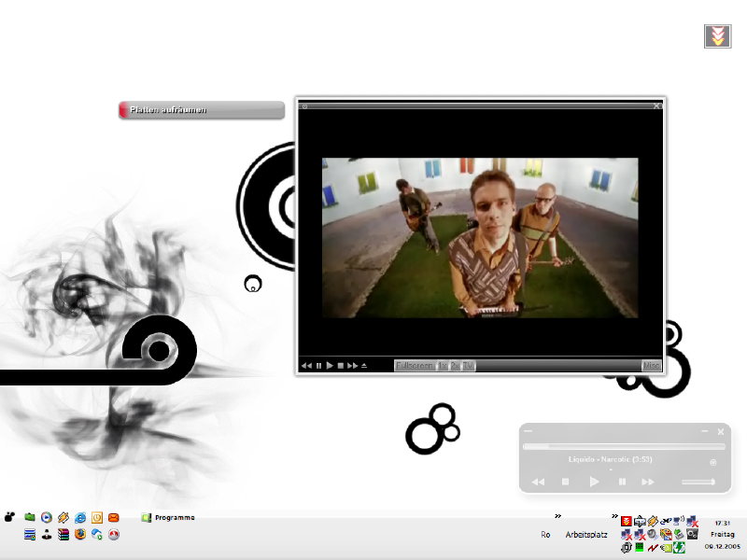This screenshot has height=560, width=747.
Task: Open the speaker volume tray icon
Action: [653, 534]
